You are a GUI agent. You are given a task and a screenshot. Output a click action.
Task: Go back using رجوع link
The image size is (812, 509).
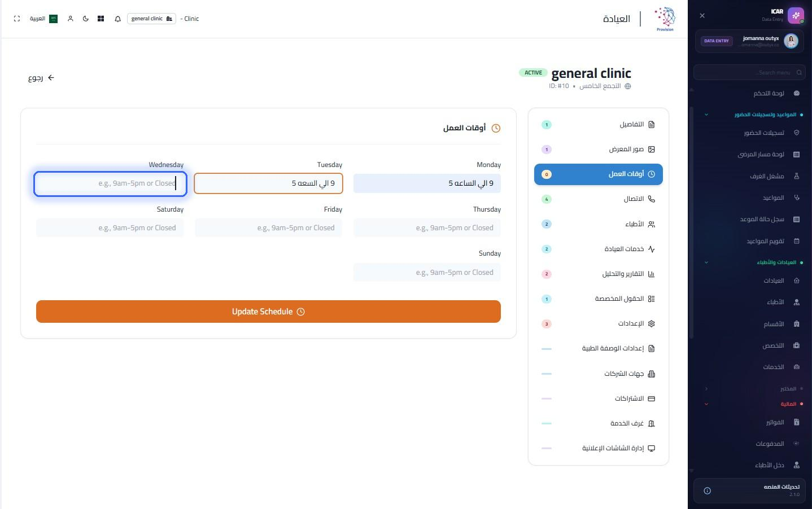pos(41,78)
